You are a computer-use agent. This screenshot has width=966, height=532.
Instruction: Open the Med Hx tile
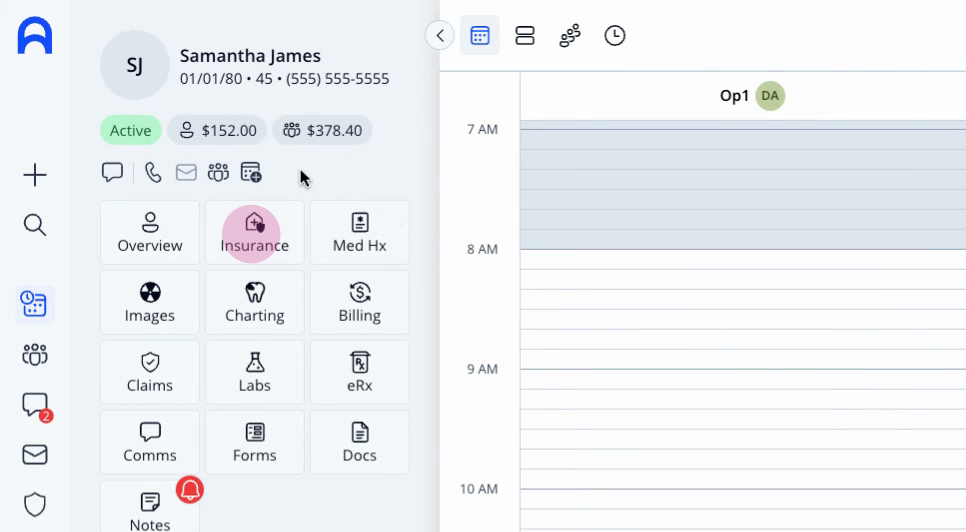360,233
